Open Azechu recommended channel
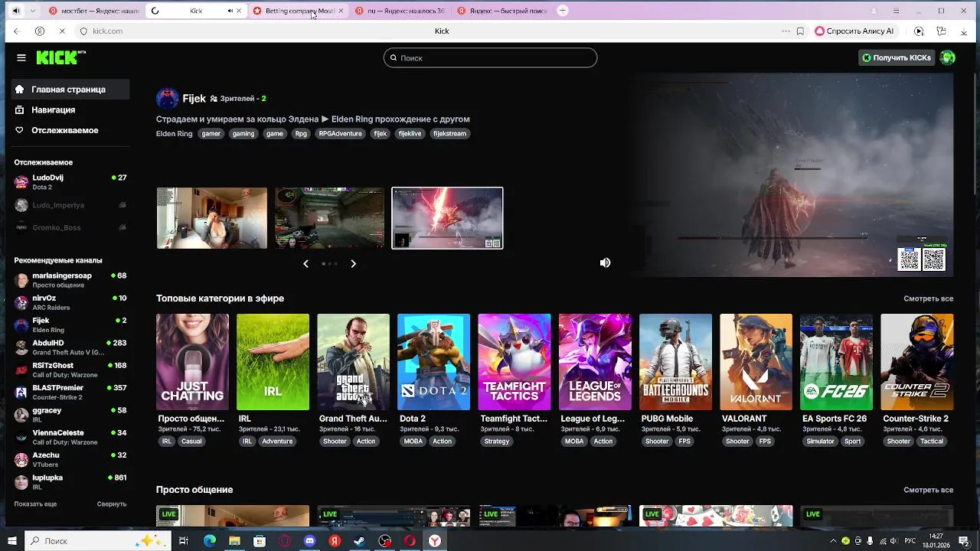Image resolution: width=980 pixels, height=551 pixels. coord(70,459)
